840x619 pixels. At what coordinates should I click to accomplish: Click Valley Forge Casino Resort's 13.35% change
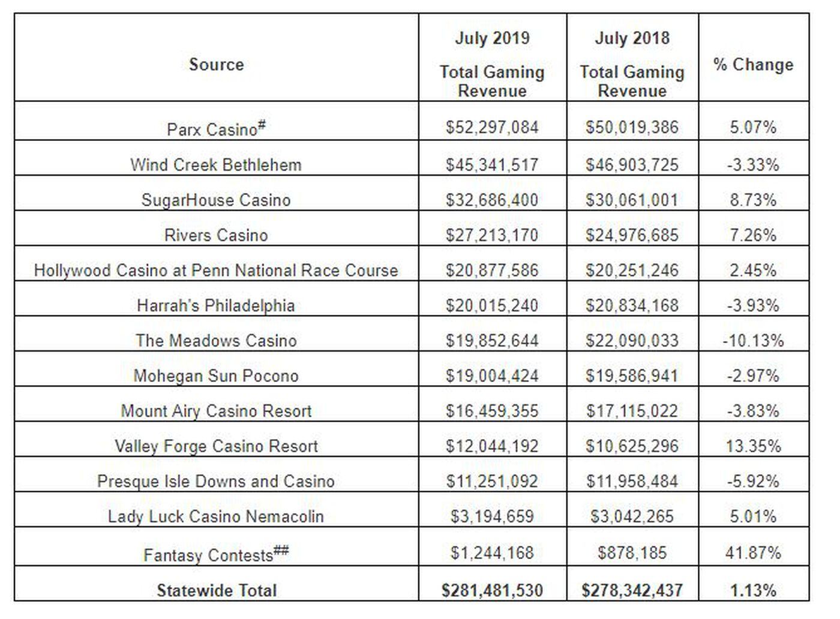click(x=753, y=446)
